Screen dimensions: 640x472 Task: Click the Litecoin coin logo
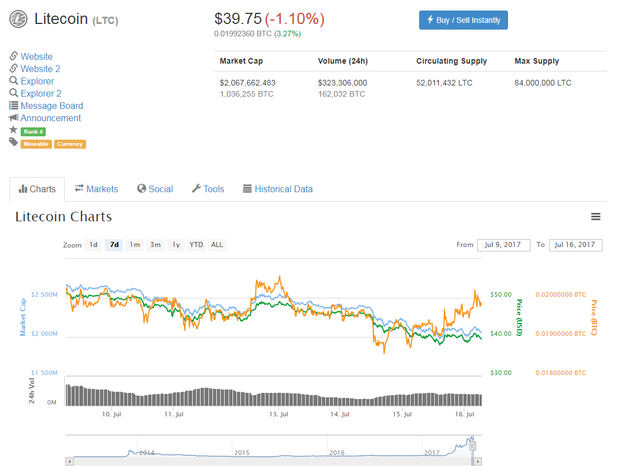(x=18, y=19)
